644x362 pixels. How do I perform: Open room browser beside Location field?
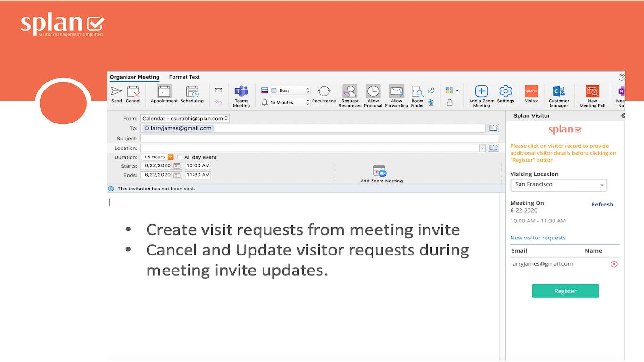[493, 148]
